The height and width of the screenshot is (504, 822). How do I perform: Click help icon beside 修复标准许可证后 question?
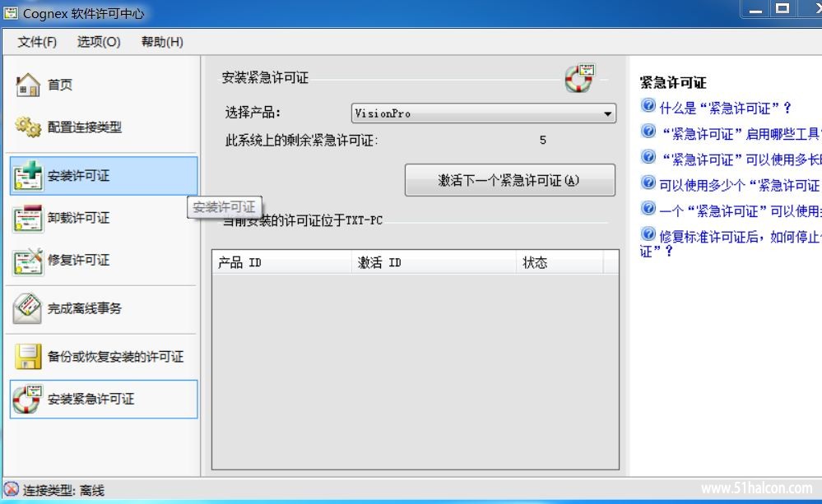[648, 234]
